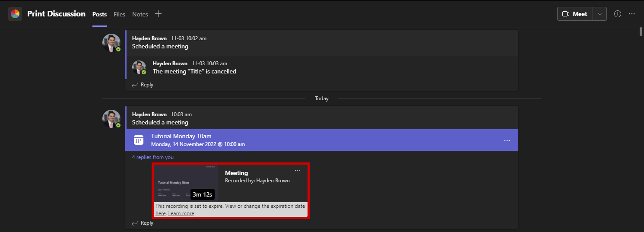The image size is (644, 232).
Task: Start a meeting with Meet button
Action: point(575,14)
